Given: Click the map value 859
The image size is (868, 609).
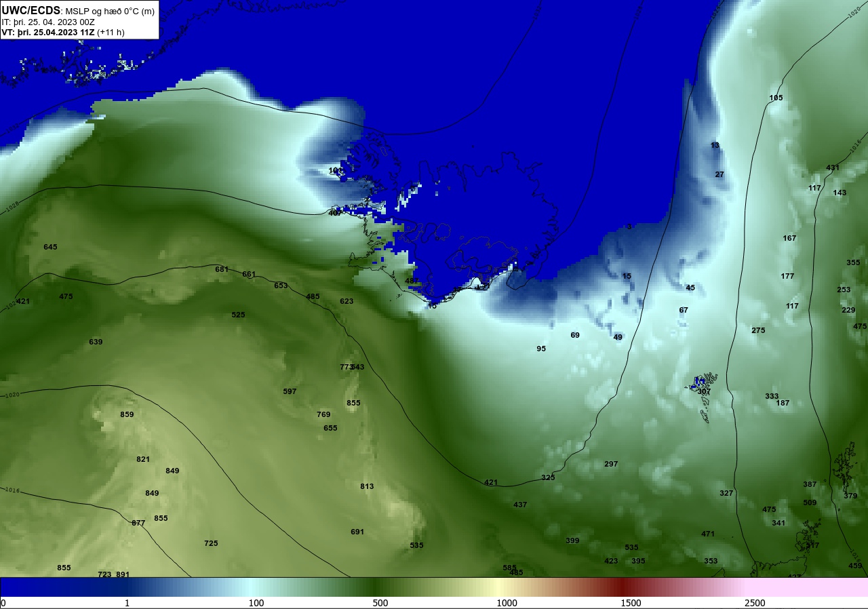Looking at the screenshot, I should tap(127, 414).
